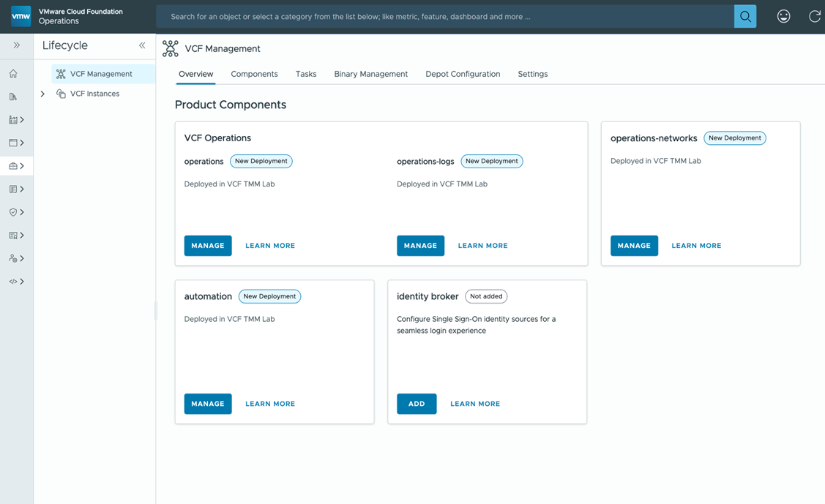Click MANAGE for operations-logs component
This screenshot has height=504, width=825.
click(x=420, y=246)
